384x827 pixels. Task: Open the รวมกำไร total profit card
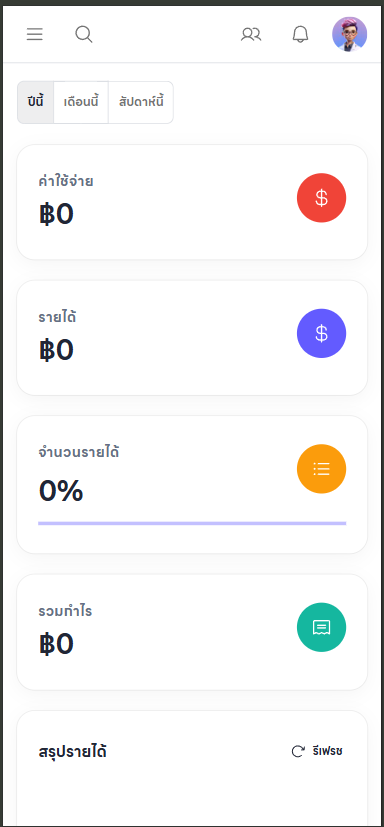(x=192, y=632)
